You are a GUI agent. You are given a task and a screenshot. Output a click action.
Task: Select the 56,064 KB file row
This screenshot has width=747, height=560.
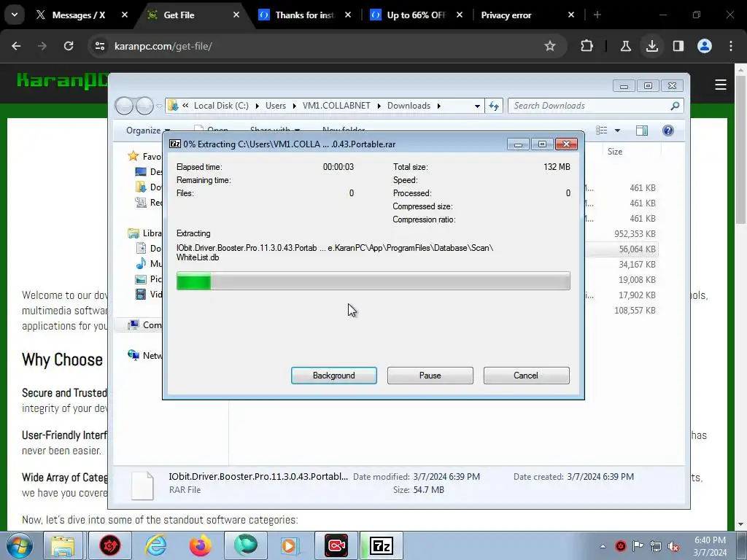coord(622,249)
